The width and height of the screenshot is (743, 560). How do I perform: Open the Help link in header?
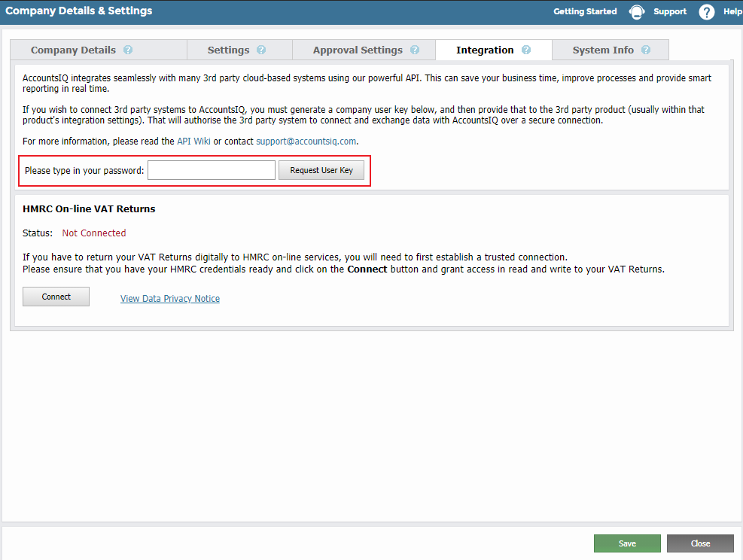732,11
